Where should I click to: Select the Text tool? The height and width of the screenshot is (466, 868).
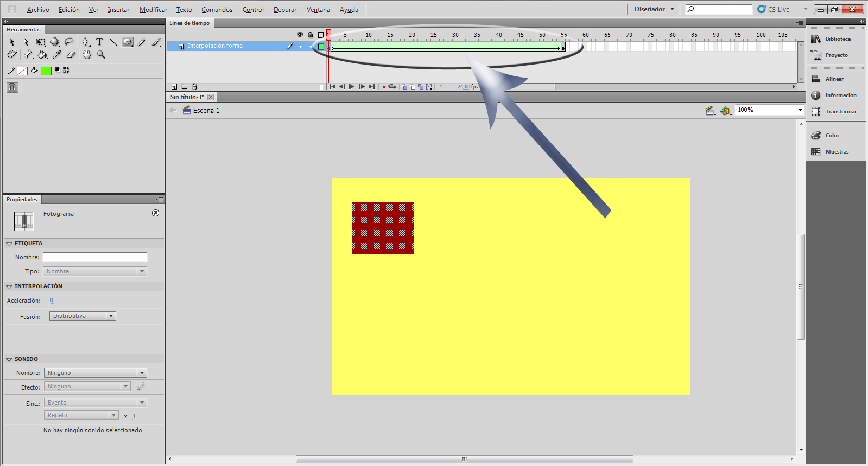click(99, 42)
